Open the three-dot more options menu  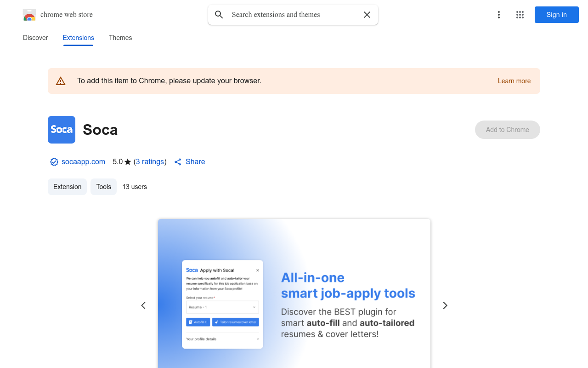point(499,15)
